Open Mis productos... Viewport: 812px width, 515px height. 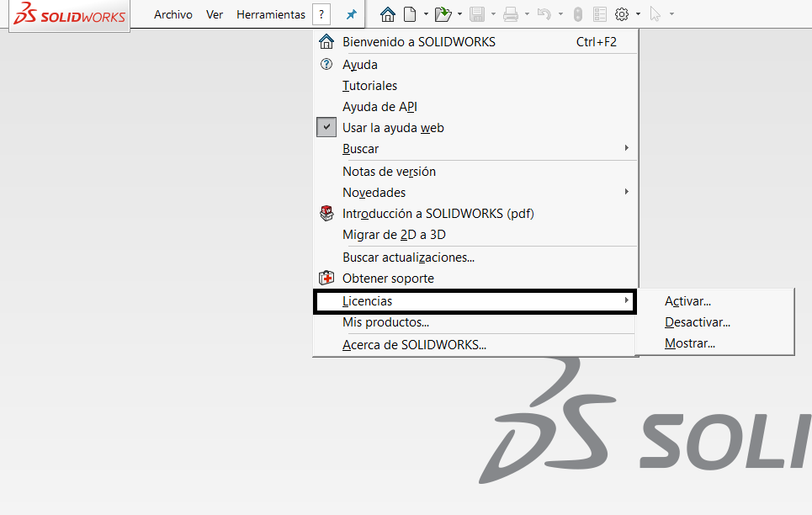(475, 322)
